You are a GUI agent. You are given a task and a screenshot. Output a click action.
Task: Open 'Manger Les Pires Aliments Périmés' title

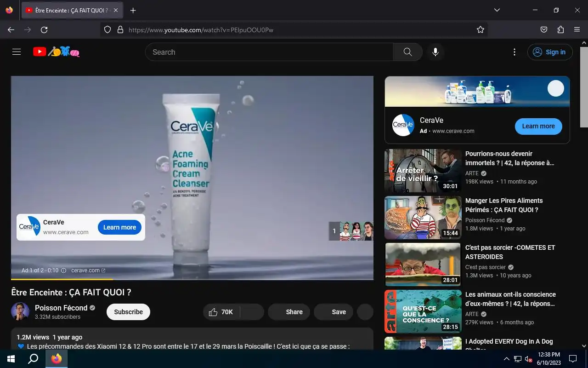click(504, 205)
